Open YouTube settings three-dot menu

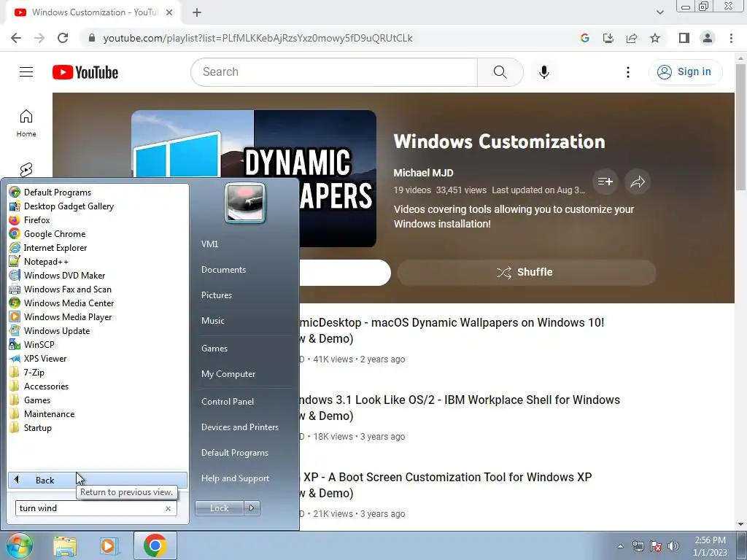628,72
